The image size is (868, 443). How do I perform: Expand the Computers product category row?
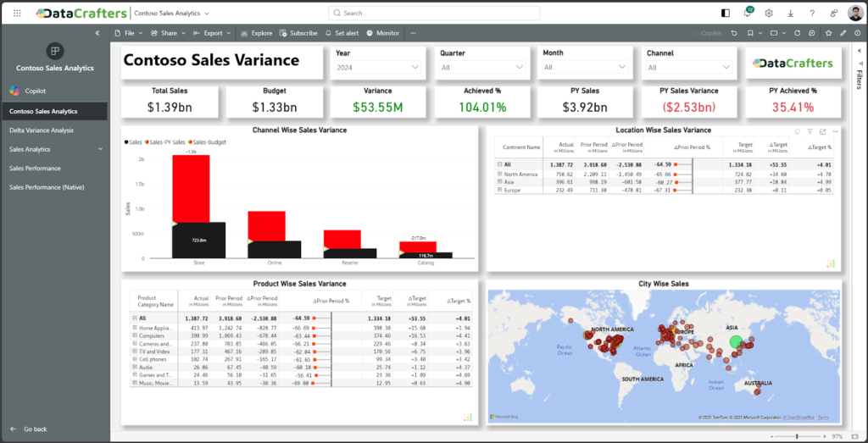click(x=134, y=335)
